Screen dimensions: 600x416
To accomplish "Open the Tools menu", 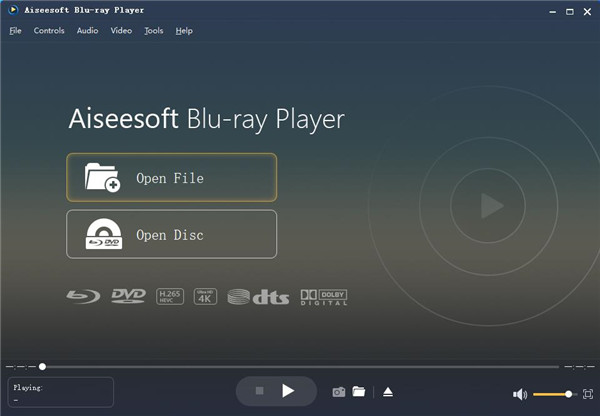I will tap(153, 31).
